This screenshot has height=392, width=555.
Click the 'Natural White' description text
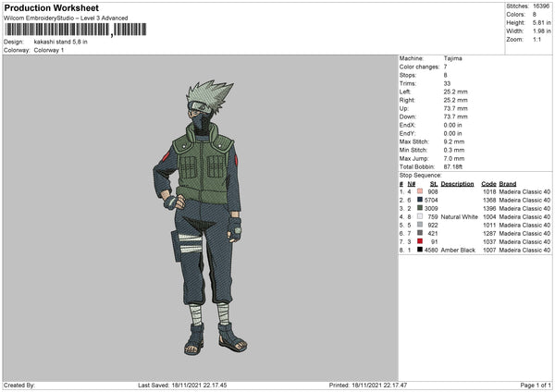(x=460, y=216)
